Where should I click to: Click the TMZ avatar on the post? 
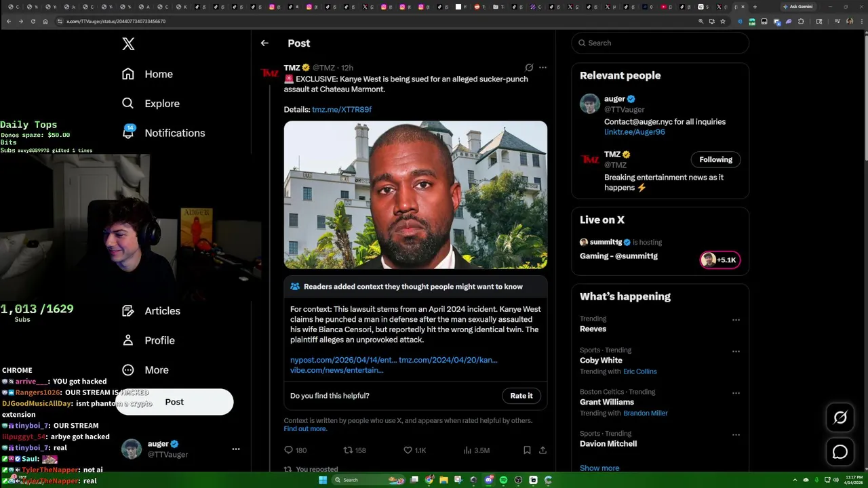pyautogui.click(x=270, y=73)
